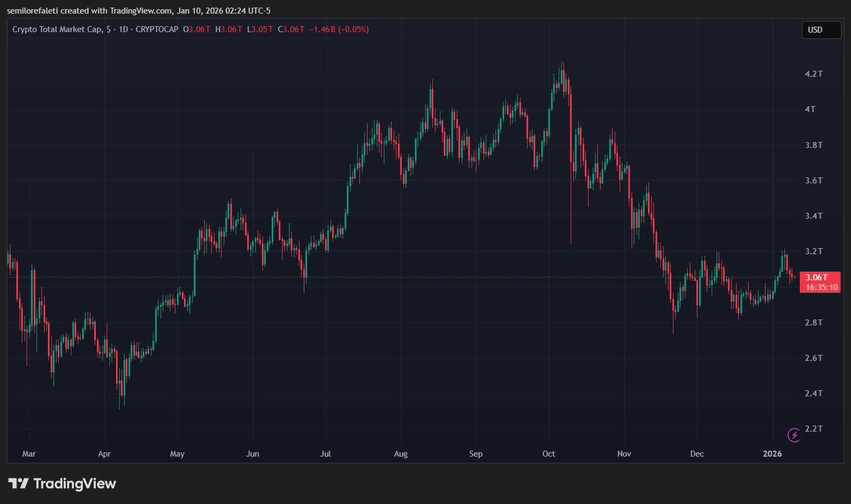Image resolution: width=851 pixels, height=504 pixels.
Task: Click the low value L3.05T
Action: [x=260, y=29]
